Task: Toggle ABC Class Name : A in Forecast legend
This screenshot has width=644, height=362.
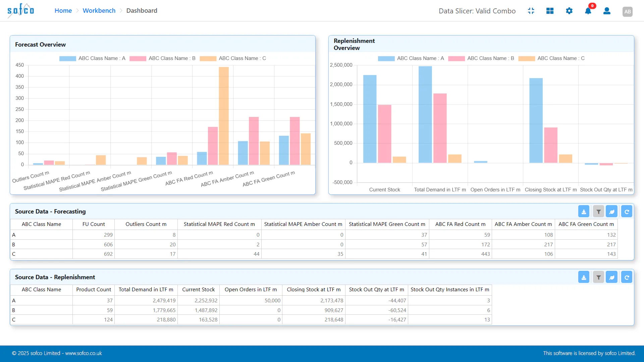Action: pyautogui.click(x=92, y=58)
